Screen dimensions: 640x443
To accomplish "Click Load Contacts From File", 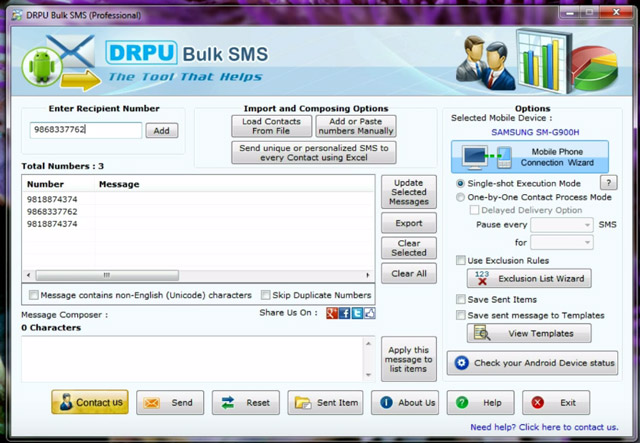I will (x=271, y=126).
